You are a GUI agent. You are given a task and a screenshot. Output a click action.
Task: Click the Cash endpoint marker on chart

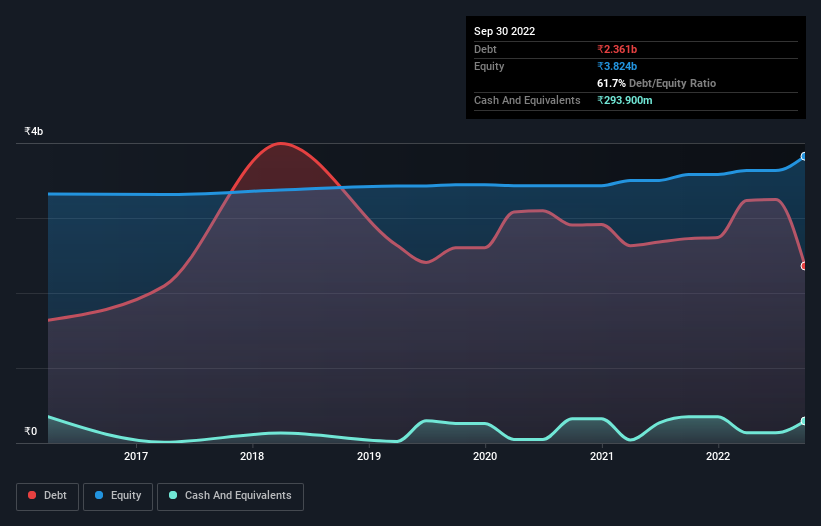point(804,421)
